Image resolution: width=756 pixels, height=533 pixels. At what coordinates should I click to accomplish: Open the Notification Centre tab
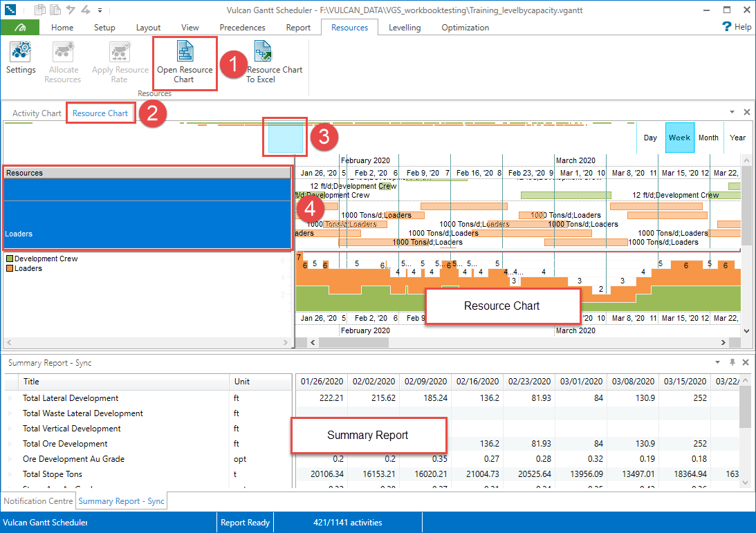38,501
